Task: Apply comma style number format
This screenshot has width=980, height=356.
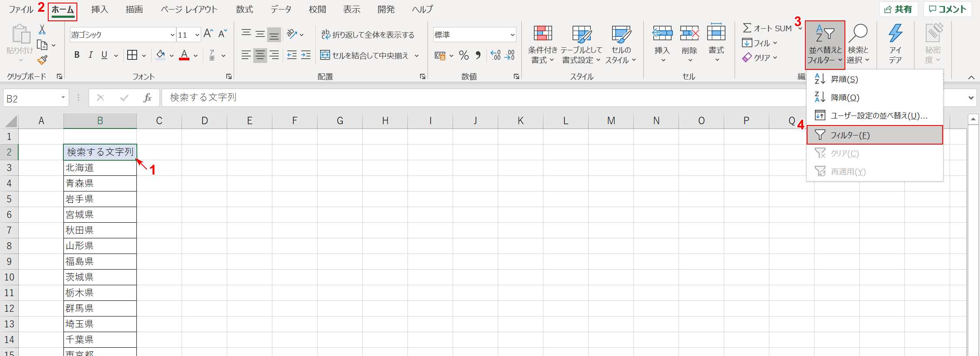Action: pyautogui.click(x=478, y=55)
